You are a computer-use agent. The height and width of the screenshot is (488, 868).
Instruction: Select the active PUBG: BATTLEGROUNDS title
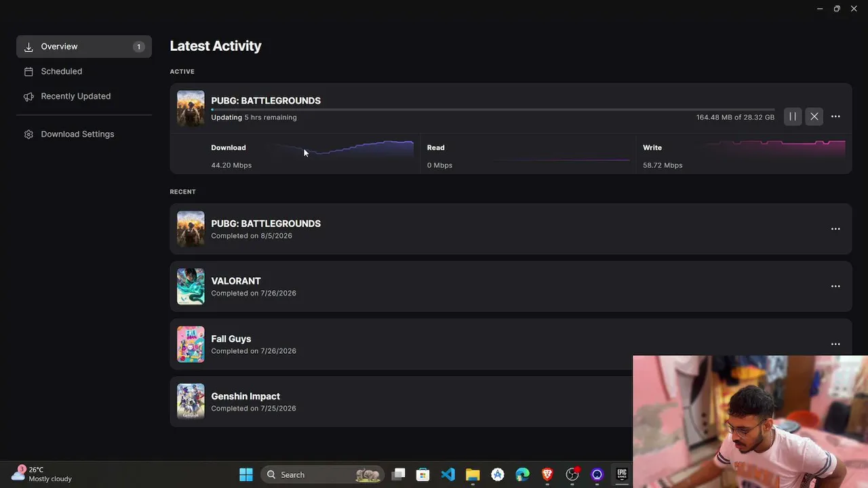[x=266, y=100]
